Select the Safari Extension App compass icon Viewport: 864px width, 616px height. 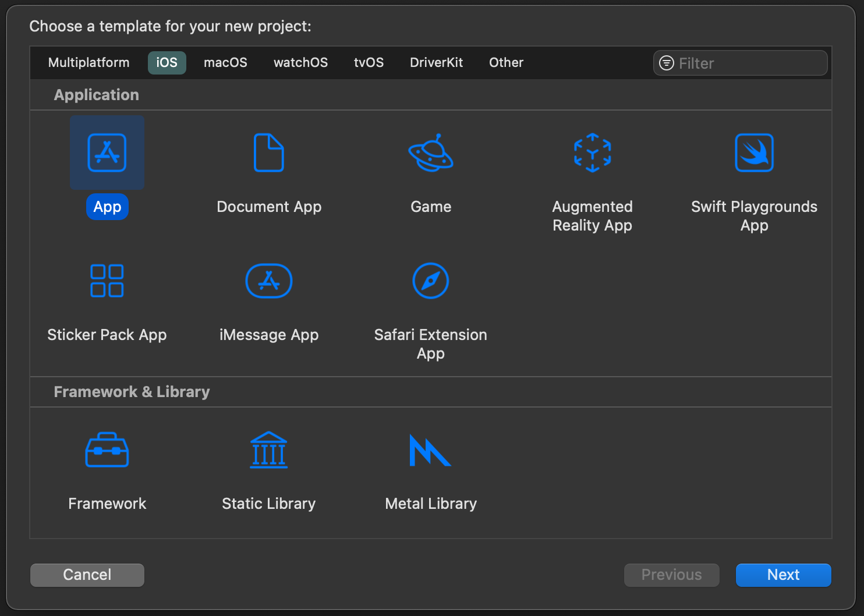[431, 281]
